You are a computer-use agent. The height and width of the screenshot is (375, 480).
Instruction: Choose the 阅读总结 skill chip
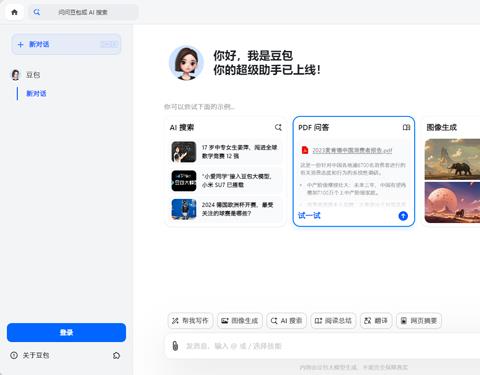pyautogui.click(x=333, y=321)
